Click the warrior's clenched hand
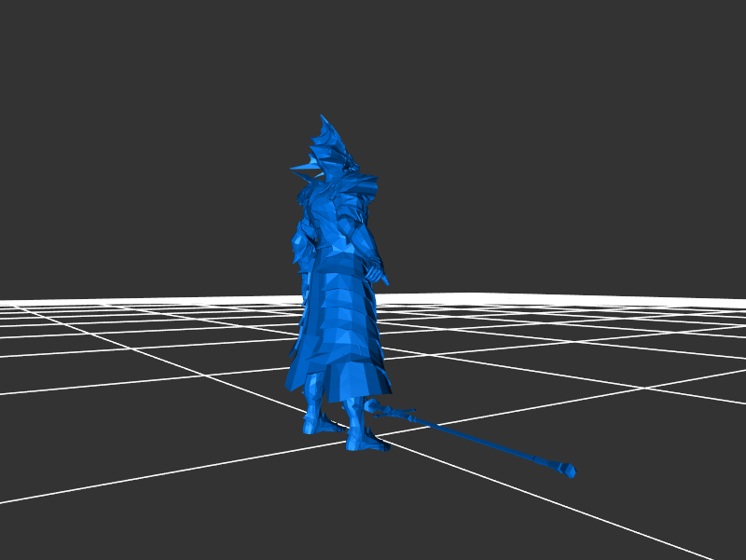The height and width of the screenshot is (560, 746). click(378, 274)
